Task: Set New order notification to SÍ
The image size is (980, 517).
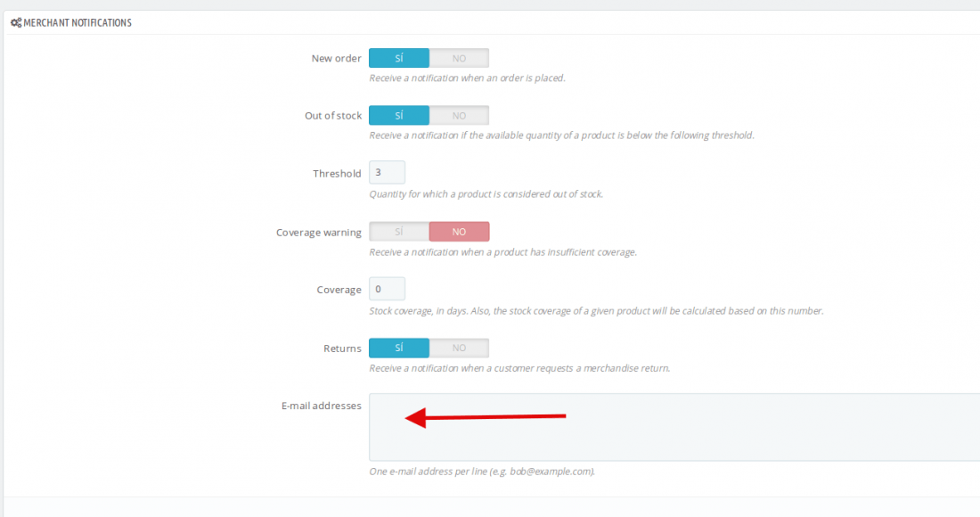Action: 399,58
